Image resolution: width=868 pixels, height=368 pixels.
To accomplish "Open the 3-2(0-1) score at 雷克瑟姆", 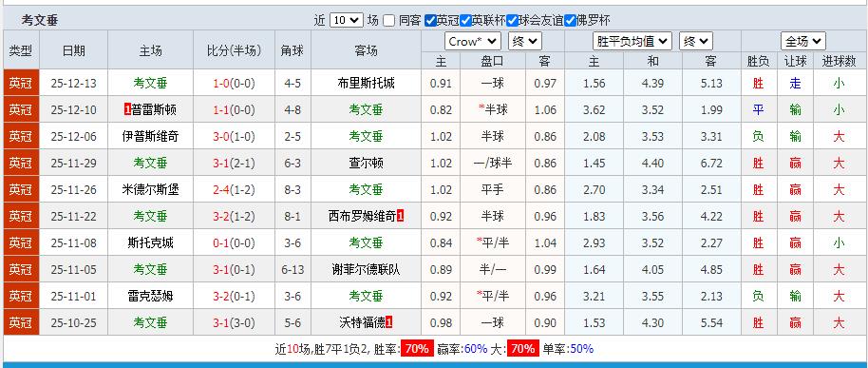I will tap(234, 296).
